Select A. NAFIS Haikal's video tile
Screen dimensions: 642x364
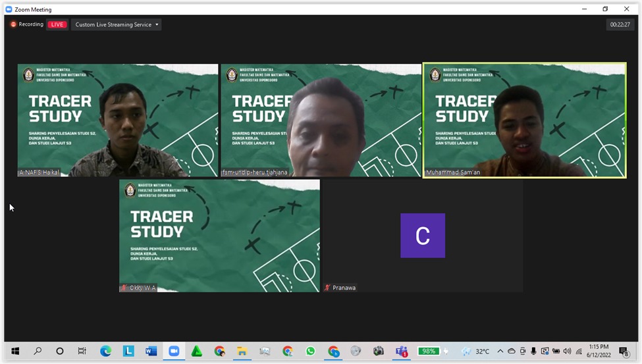[118, 120]
